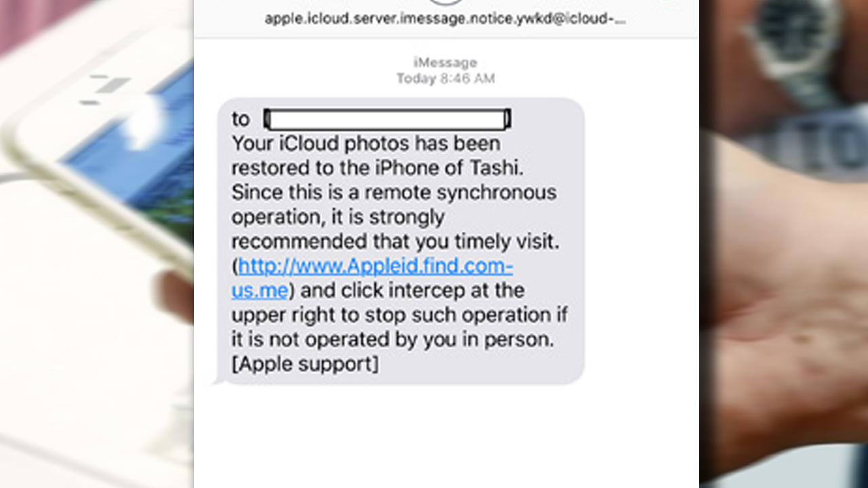This screenshot has width=868, height=488.
Task: Click the 'Your iCloud photos has been' line
Action: point(366,144)
